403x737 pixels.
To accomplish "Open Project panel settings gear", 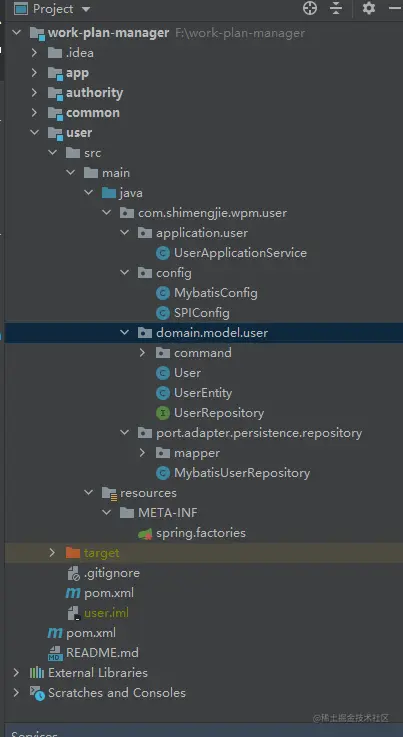I will (x=369, y=8).
